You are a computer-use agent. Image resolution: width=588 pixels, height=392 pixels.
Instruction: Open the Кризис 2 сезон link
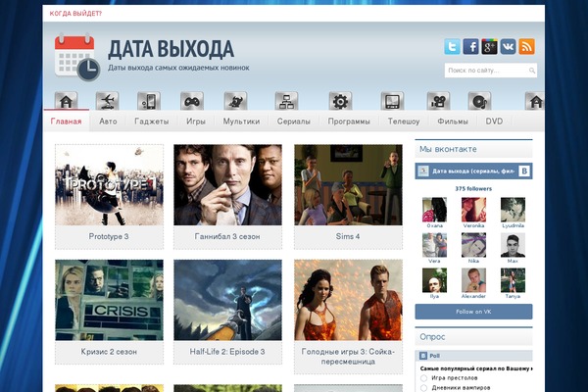pyautogui.click(x=109, y=352)
